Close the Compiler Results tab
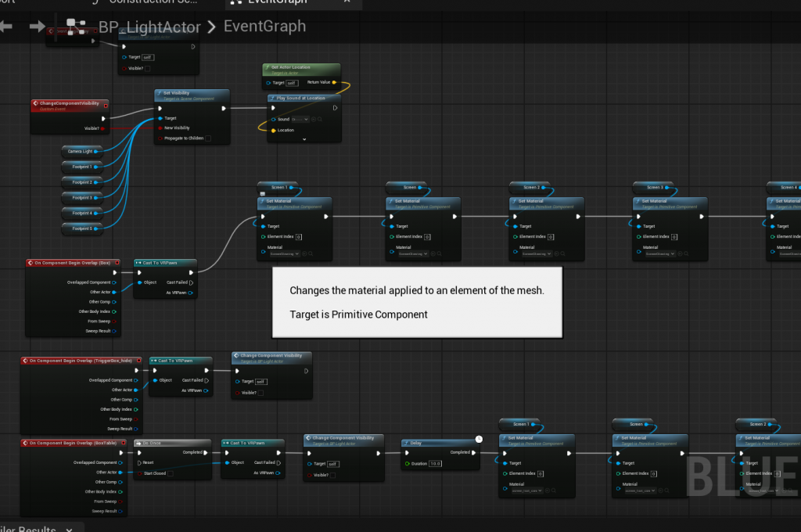The width and height of the screenshot is (801, 532). (x=69, y=530)
